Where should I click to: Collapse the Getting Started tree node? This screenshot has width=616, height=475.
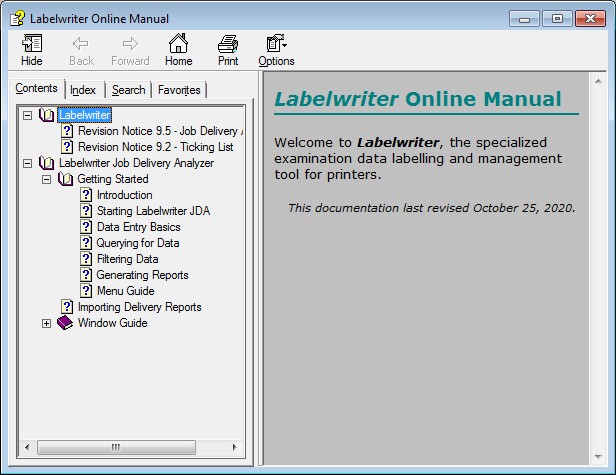point(47,179)
